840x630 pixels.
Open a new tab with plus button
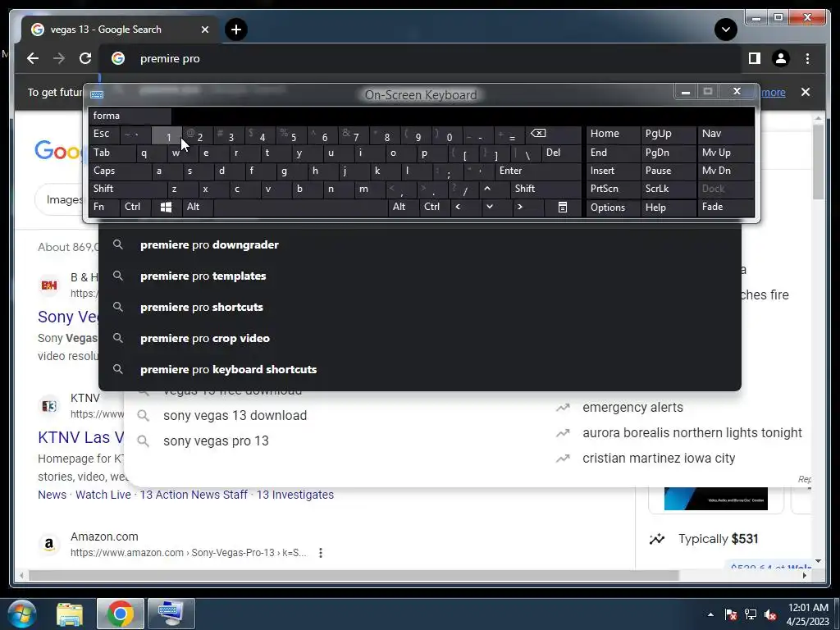236,30
